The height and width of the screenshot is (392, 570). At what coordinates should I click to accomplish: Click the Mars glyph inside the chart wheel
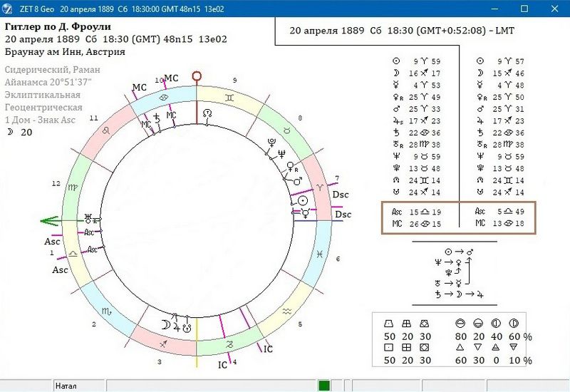298,180
